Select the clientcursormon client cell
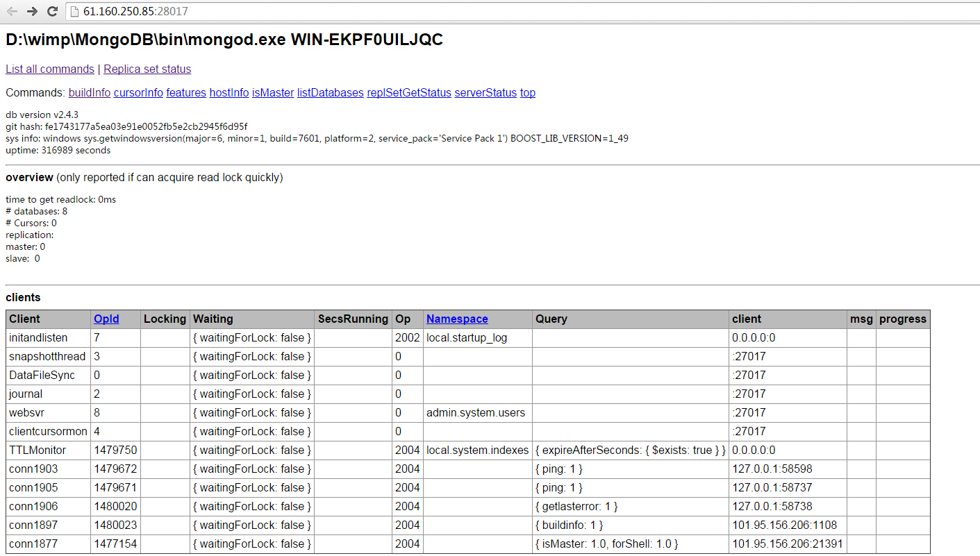980x556 pixels. pos(49,432)
